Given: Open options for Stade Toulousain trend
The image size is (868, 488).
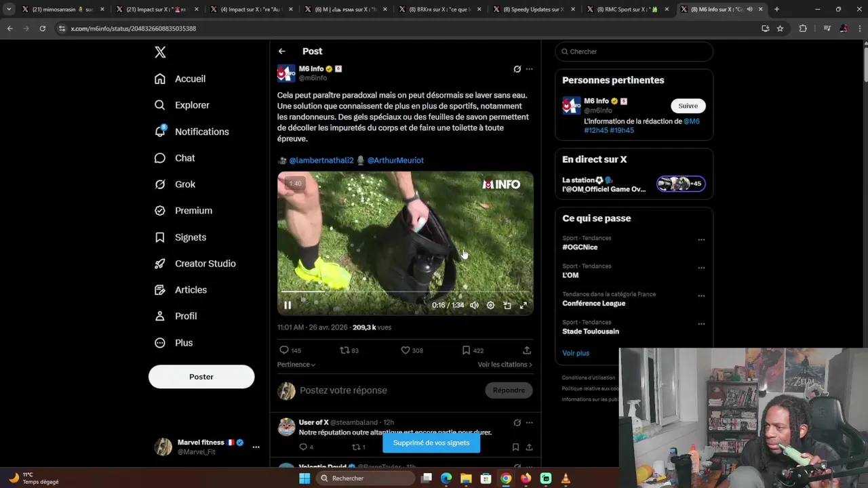Looking at the screenshot, I should pyautogui.click(x=701, y=324).
